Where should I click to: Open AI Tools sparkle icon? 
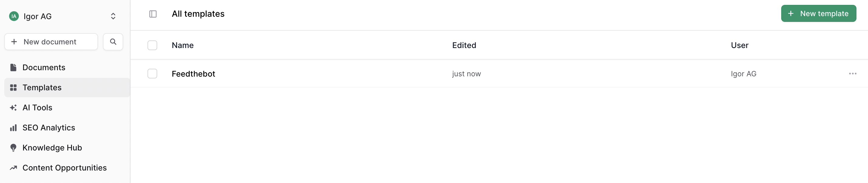click(x=13, y=108)
